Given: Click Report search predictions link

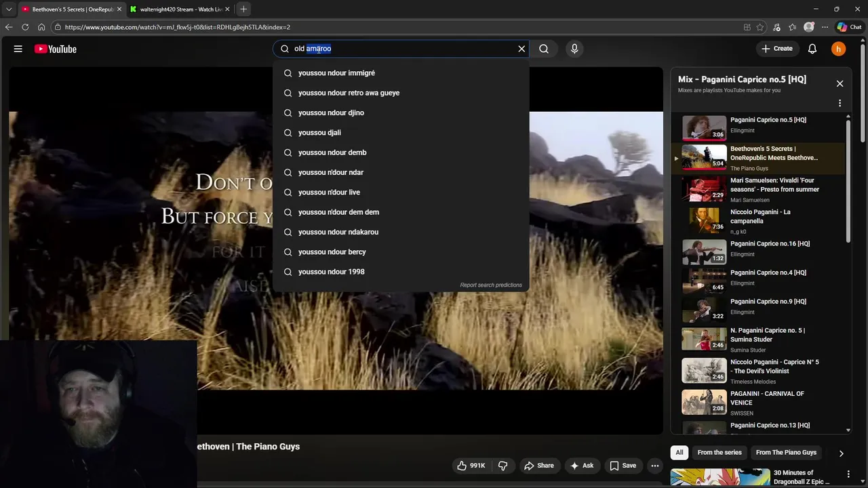Looking at the screenshot, I should [x=491, y=285].
